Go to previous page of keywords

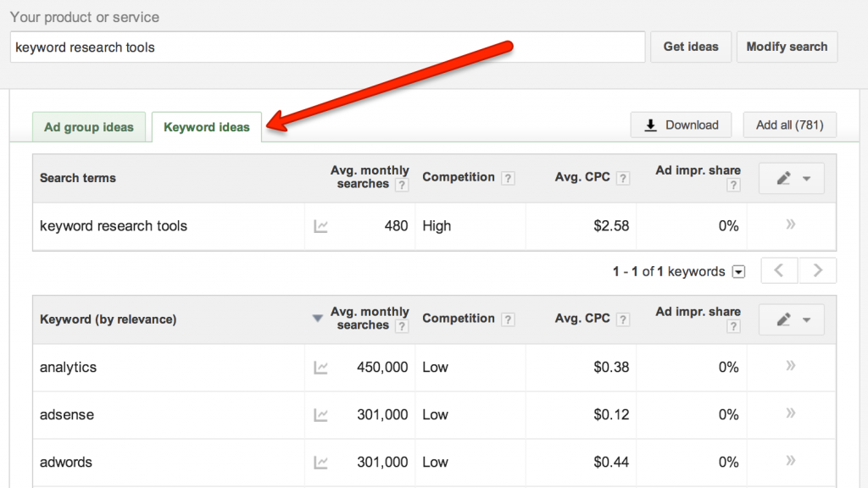pos(778,269)
